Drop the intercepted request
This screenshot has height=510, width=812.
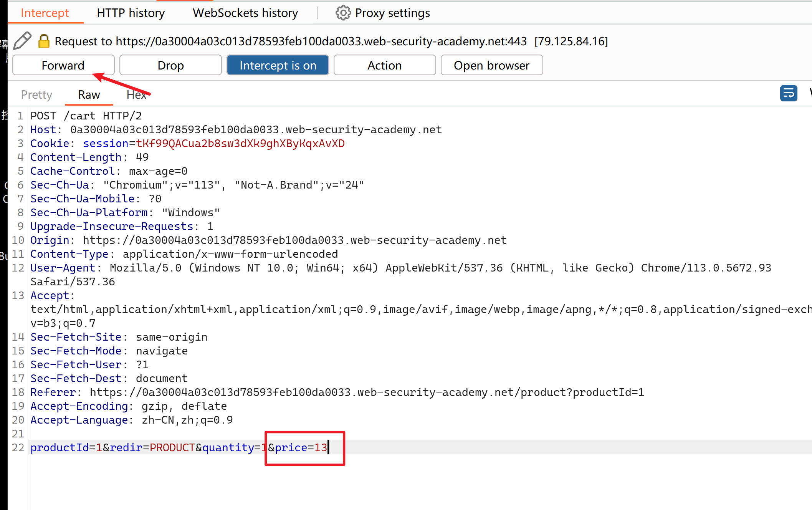coord(170,65)
